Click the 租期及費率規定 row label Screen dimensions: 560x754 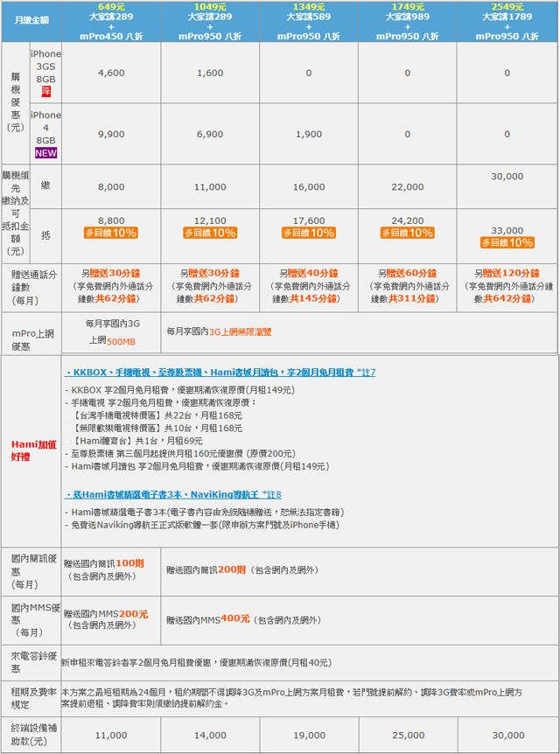[x=33, y=698]
